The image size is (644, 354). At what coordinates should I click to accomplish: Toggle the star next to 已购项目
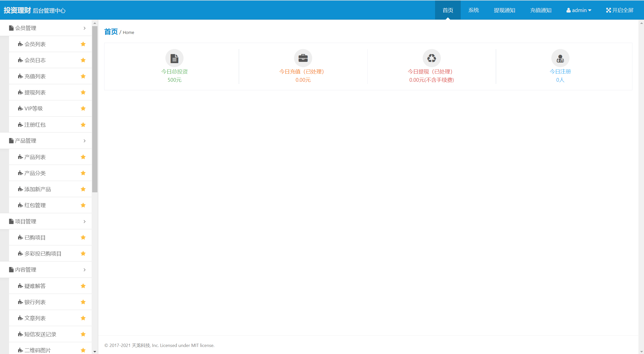coord(83,238)
